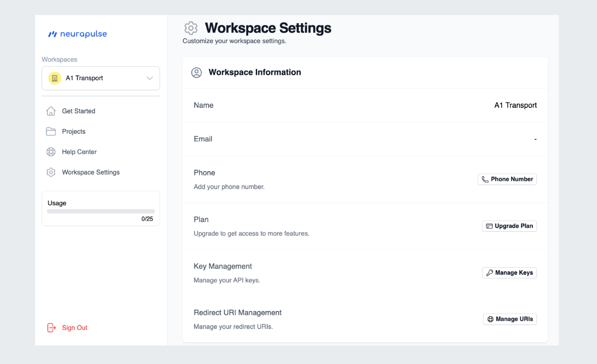This screenshot has height=364, width=597.
Task: Click the Get Started home icon
Action: pos(51,111)
